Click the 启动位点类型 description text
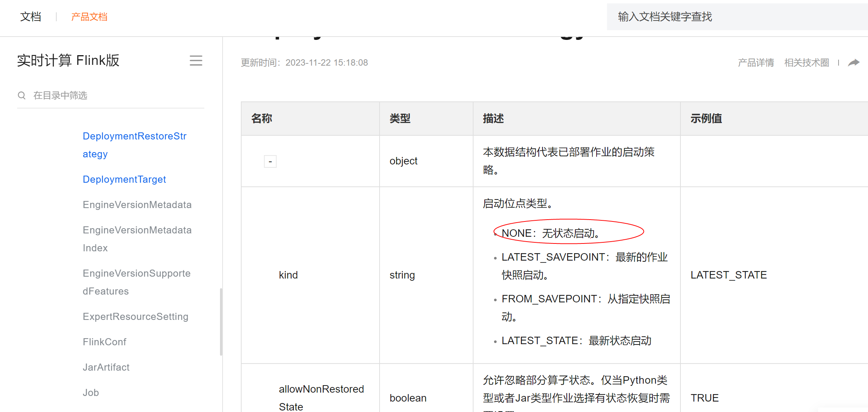 pyautogui.click(x=519, y=204)
